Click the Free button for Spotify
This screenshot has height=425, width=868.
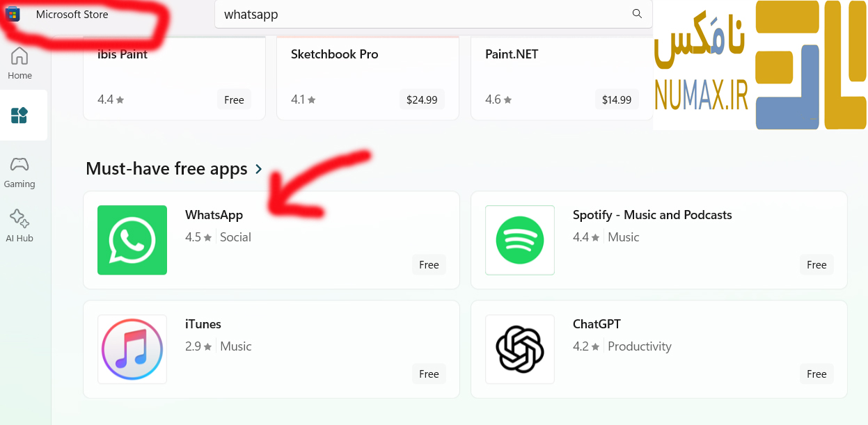tap(816, 265)
